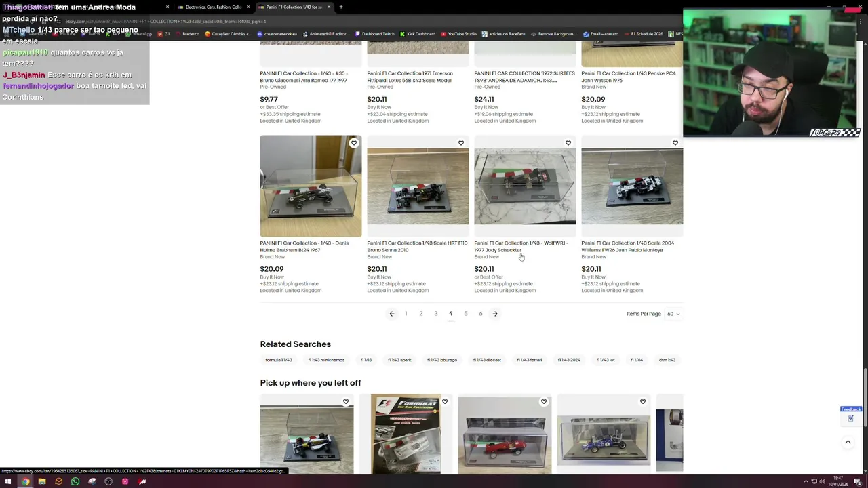Open Williams FW26 Montoya thumbnail
Image resolution: width=868 pixels, height=488 pixels.
[632, 186]
